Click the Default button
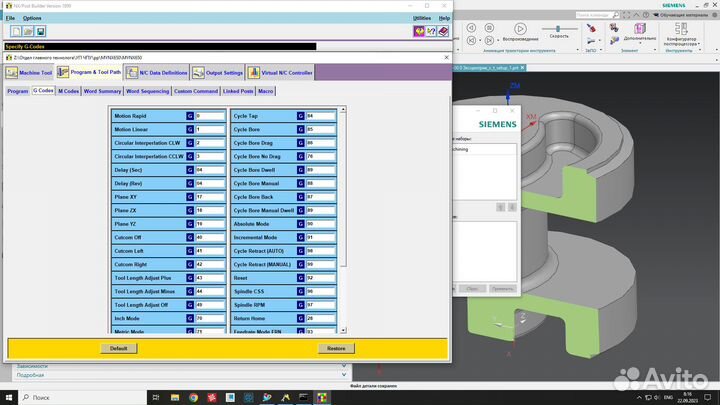 (118, 348)
